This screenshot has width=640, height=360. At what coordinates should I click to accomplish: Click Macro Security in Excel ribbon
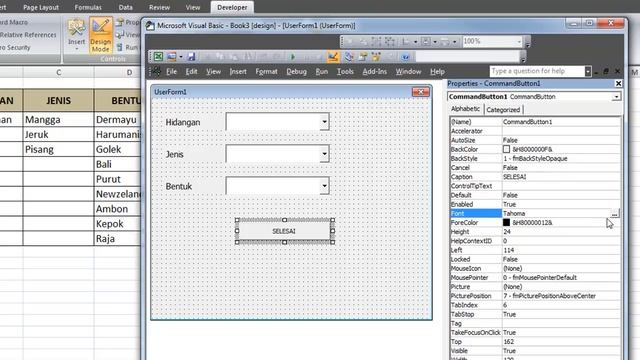pyautogui.click(x=16, y=48)
